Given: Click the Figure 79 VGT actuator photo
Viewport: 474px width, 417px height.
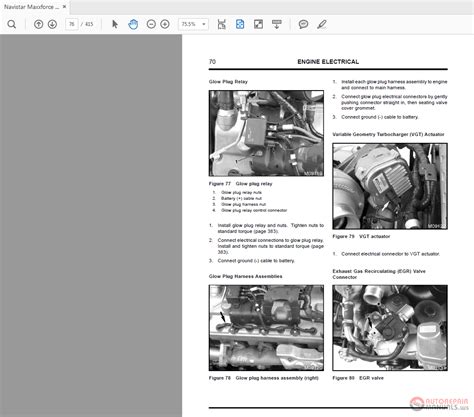Looking at the screenshot, I should [x=390, y=186].
